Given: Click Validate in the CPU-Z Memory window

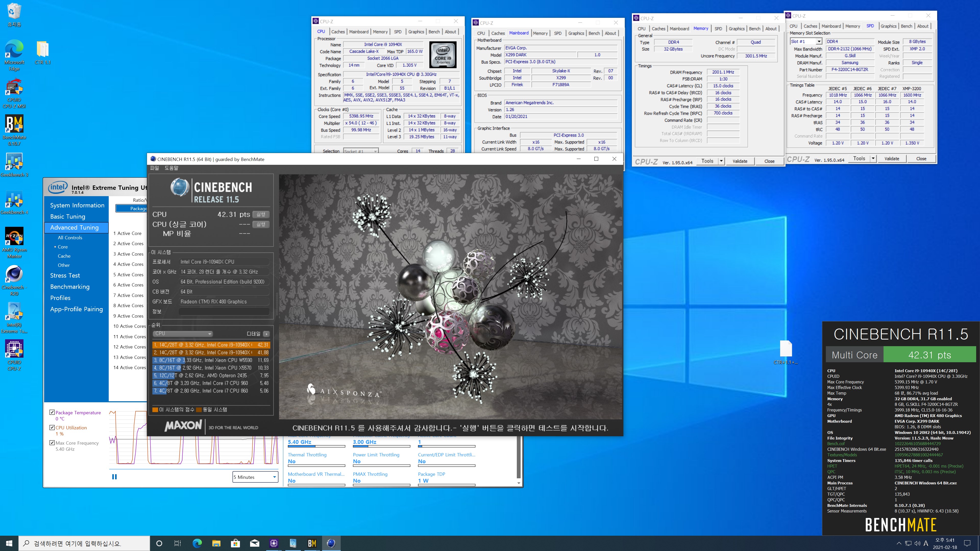Looking at the screenshot, I should pos(740,161).
